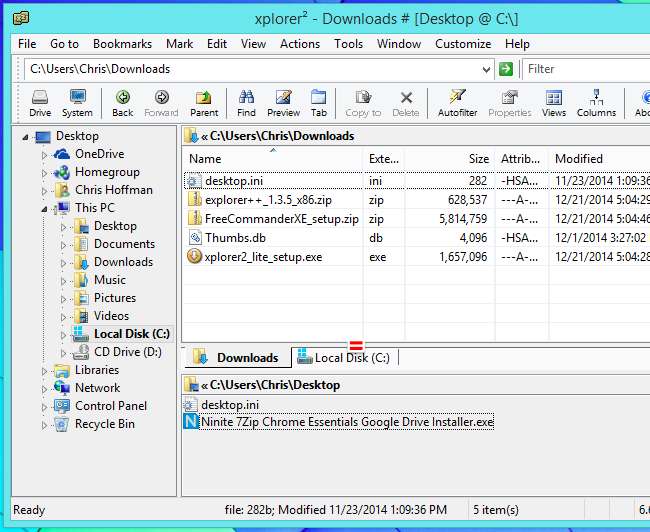This screenshot has width=650, height=532.
Task: Open the Find binoculars tool
Action: coord(246,103)
